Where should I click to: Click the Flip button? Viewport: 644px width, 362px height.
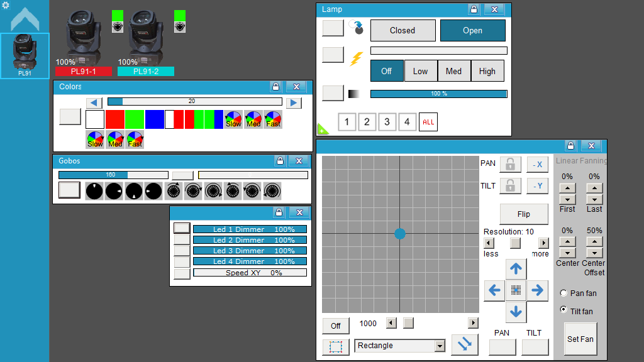pos(524,214)
